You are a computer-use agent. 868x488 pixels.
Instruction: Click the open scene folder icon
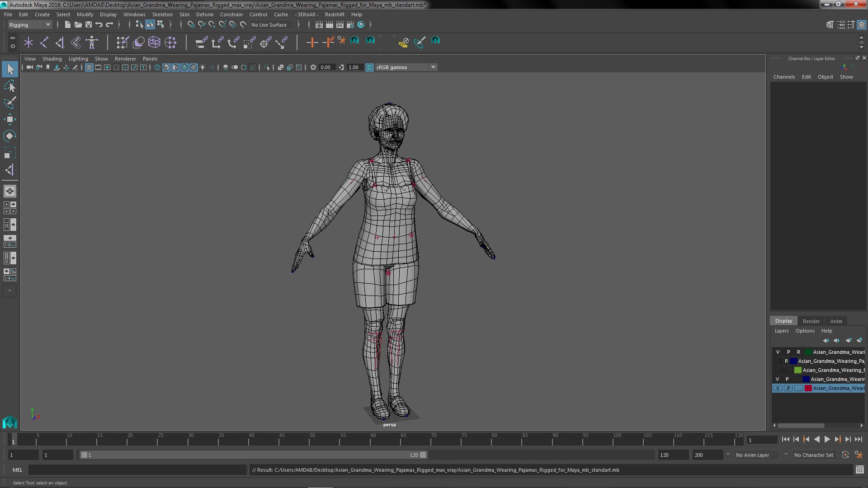tap(78, 25)
